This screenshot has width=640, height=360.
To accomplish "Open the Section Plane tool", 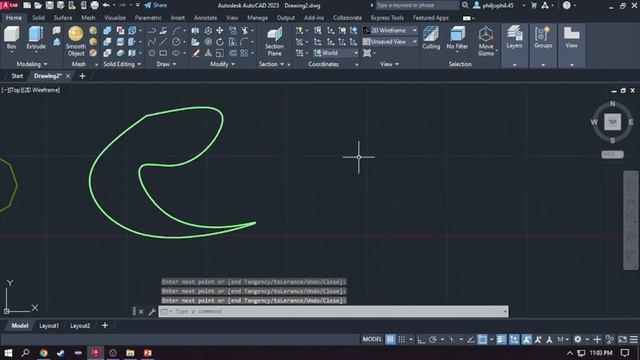I will click(274, 41).
